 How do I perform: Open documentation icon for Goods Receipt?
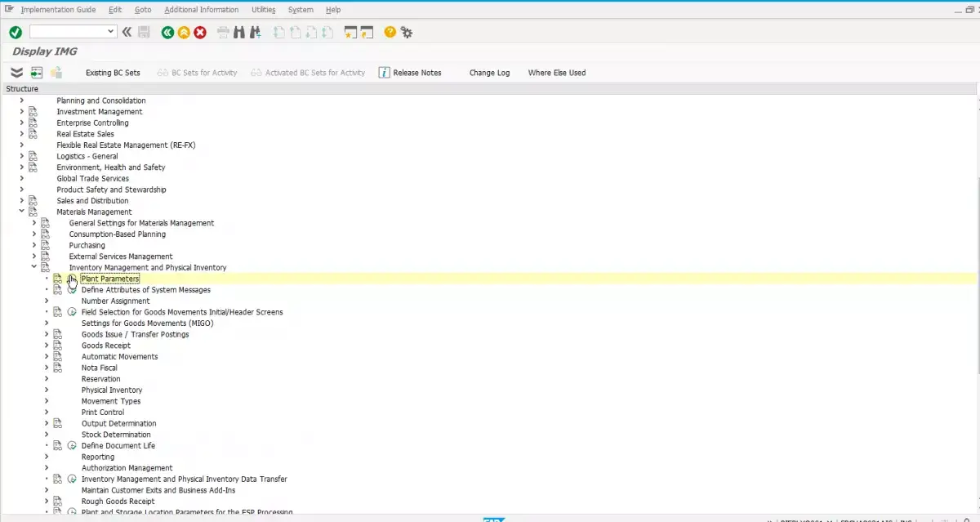click(57, 346)
